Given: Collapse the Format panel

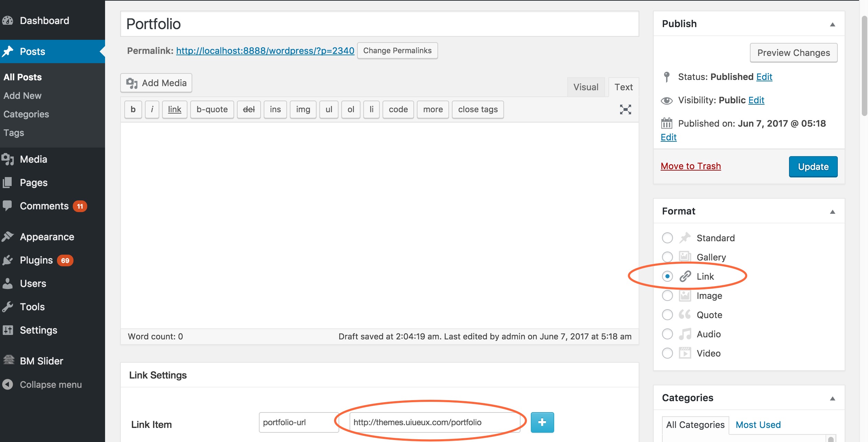Looking at the screenshot, I should tap(833, 211).
